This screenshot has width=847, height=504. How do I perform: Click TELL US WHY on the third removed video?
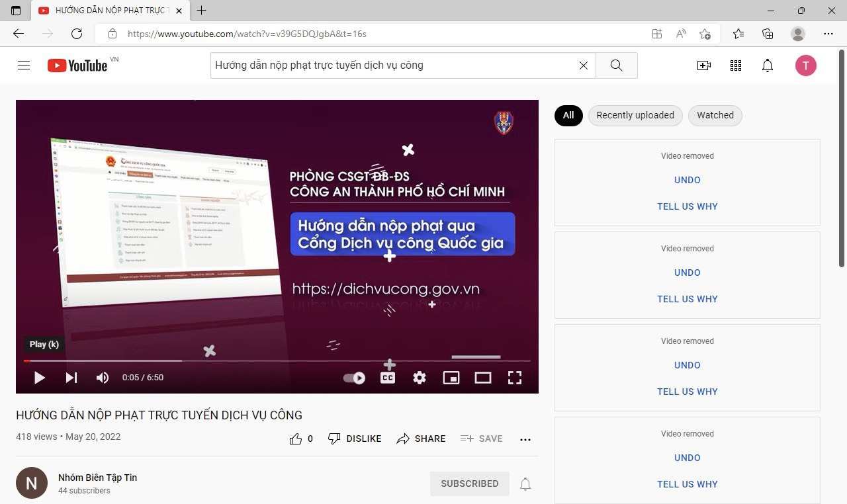coord(688,392)
